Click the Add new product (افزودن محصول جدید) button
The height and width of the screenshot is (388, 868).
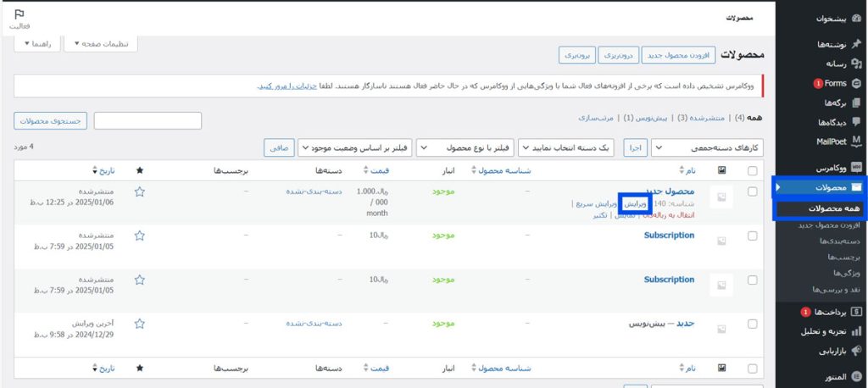click(x=678, y=55)
